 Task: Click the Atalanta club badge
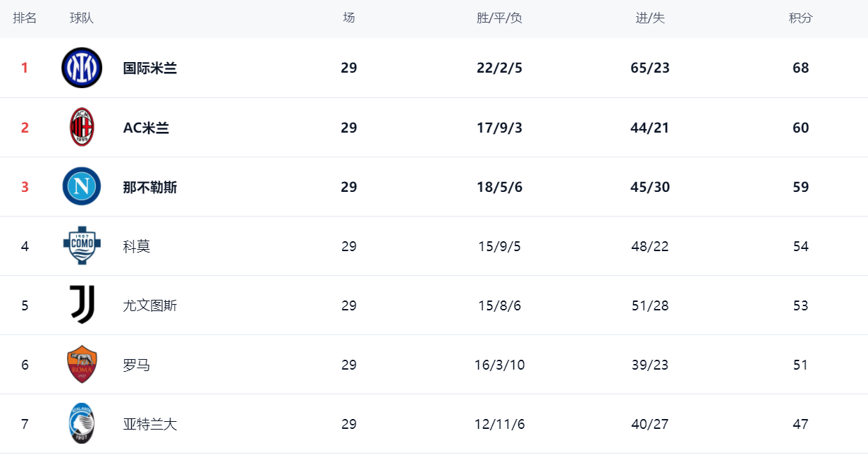[x=82, y=423]
